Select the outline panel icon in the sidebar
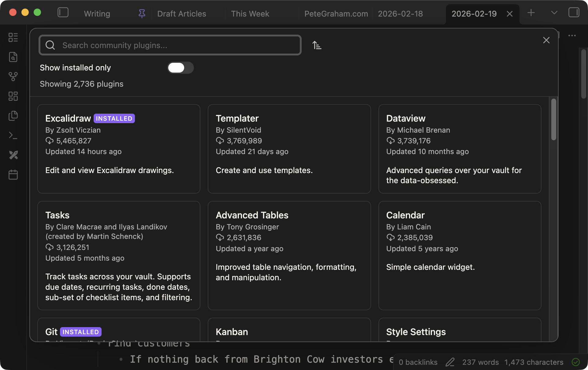The width and height of the screenshot is (588, 370). (13, 37)
